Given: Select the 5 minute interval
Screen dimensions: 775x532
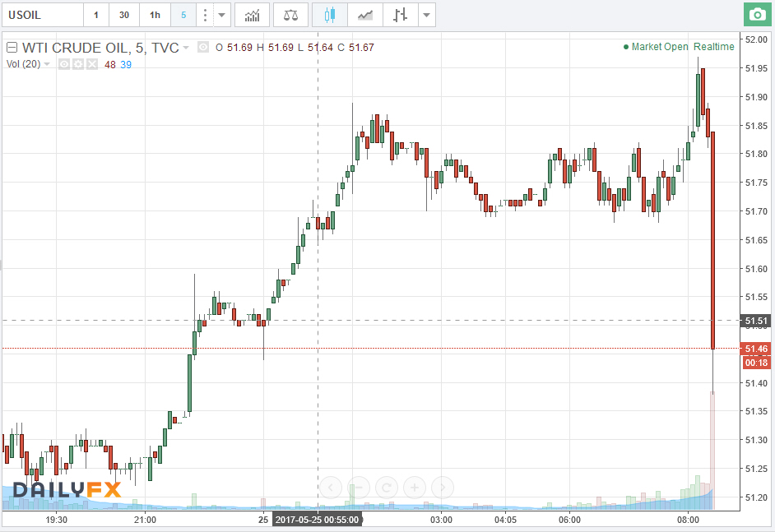Looking at the screenshot, I should tap(183, 15).
